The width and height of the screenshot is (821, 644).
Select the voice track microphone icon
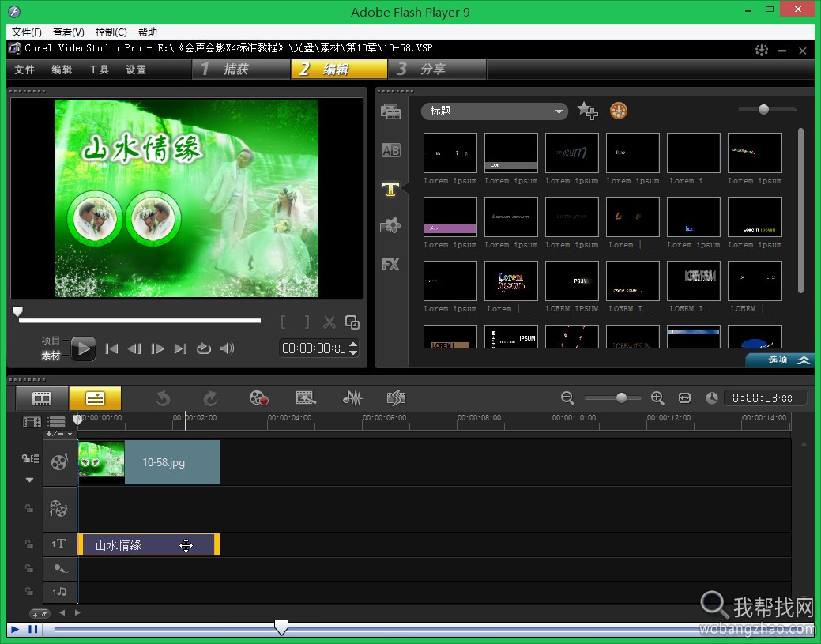point(60,569)
